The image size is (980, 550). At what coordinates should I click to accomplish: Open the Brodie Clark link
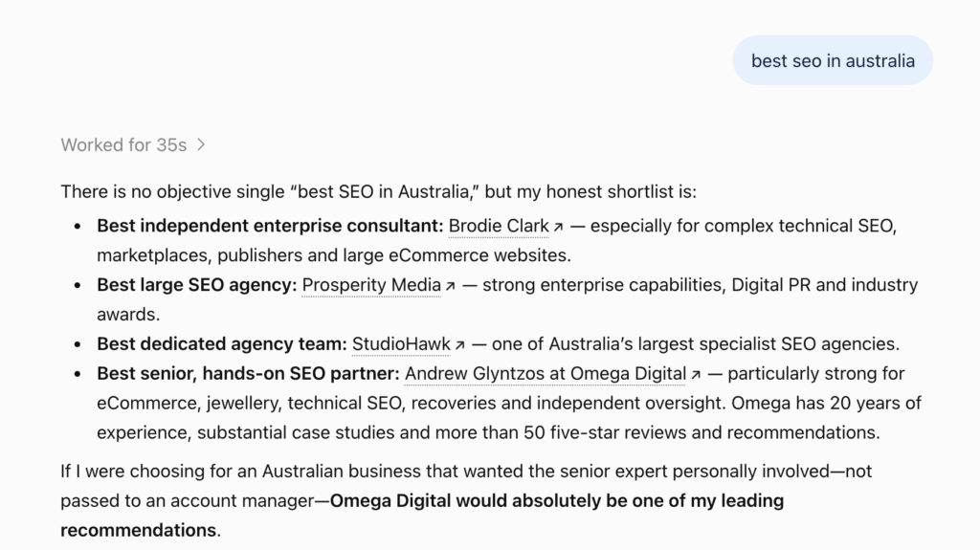tap(499, 226)
